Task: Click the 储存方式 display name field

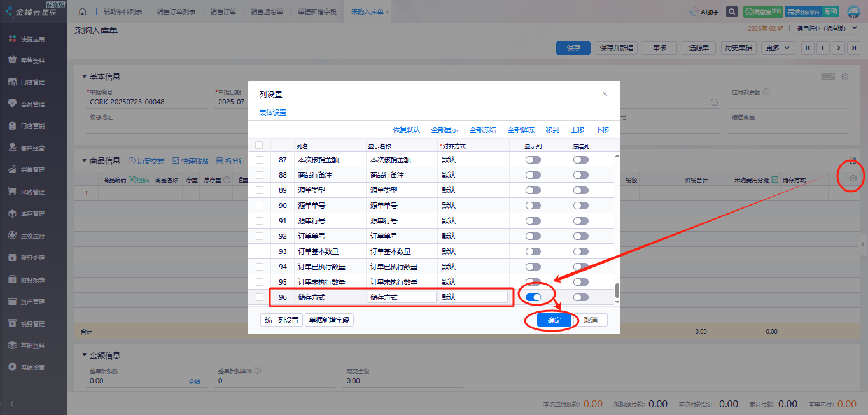Action: click(402, 297)
